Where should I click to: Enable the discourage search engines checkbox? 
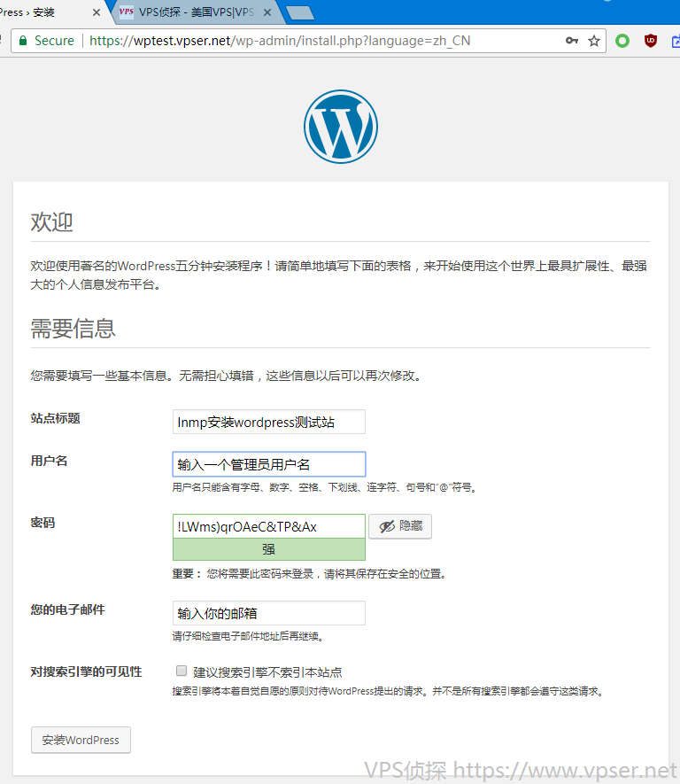182,671
